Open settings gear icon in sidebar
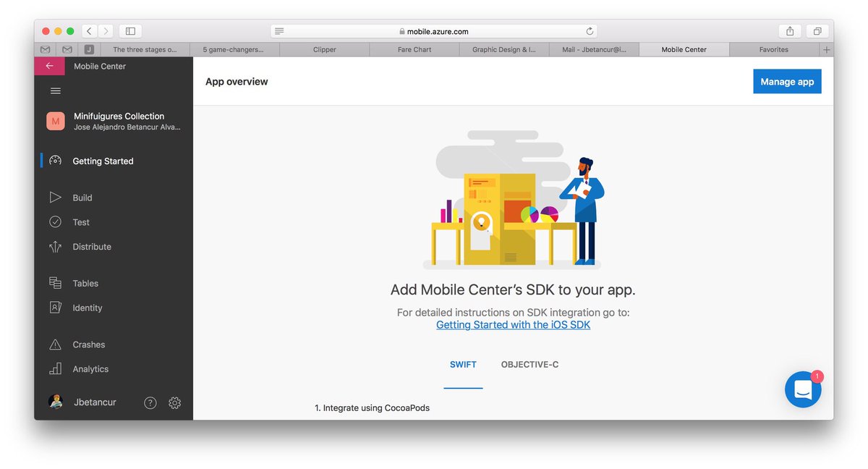The height and width of the screenshot is (469, 868). pos(174,403)
